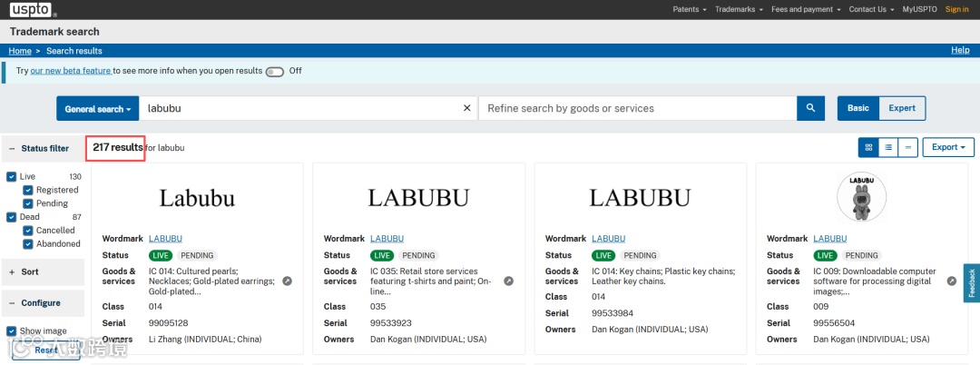Toggle the beta feature switch

[x=275, y=71]
